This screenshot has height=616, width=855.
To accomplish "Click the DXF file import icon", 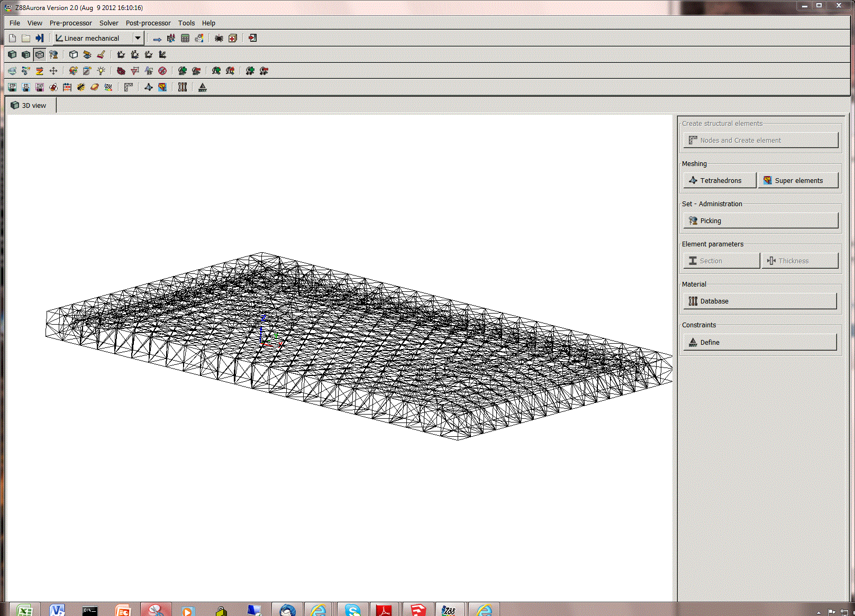I will (40, 87).
